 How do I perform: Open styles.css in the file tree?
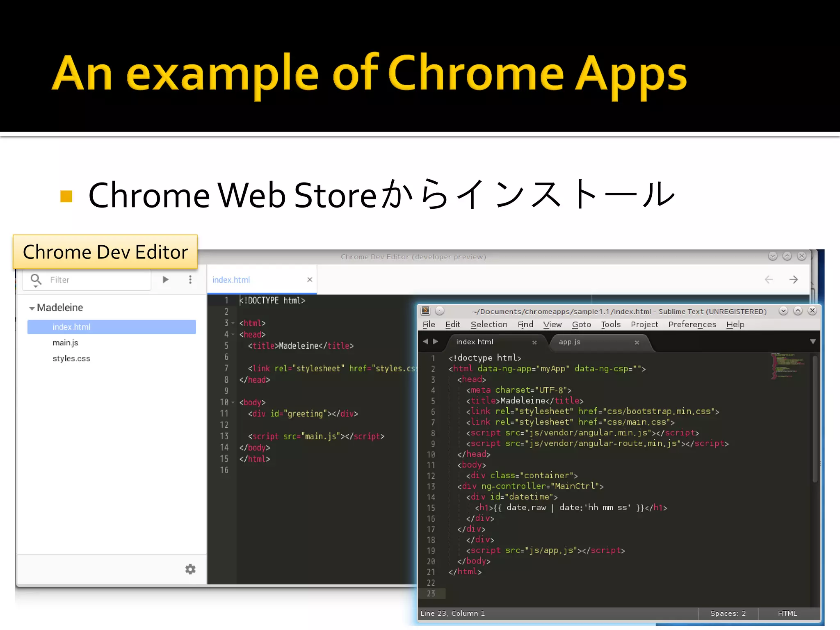coord(71,358)
